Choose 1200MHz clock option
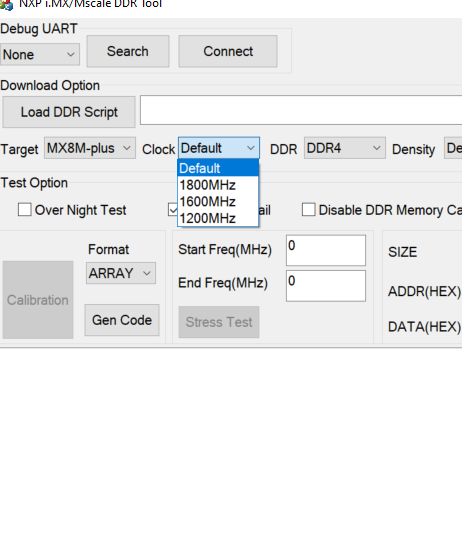 point(218,218)
